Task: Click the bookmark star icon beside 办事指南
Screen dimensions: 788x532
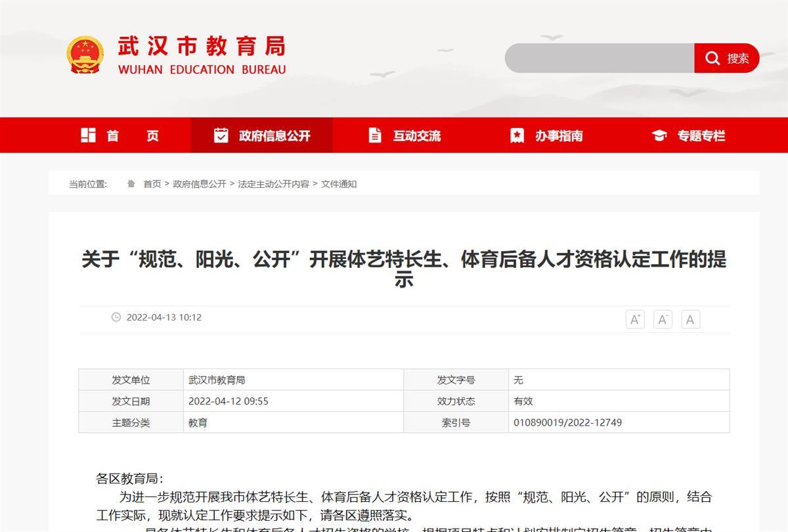Action: click(517, 135)
